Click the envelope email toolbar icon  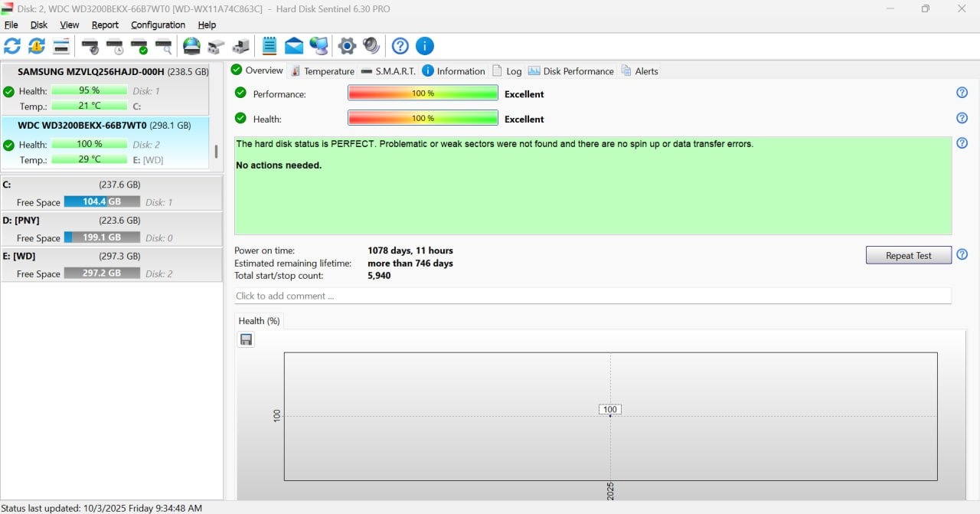point(294,46)
